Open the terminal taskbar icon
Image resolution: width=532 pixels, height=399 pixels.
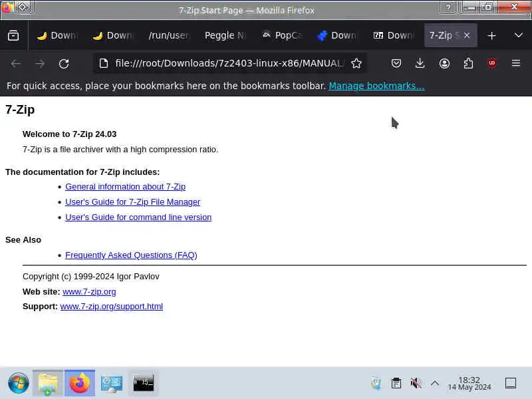(x=143, y=383)
